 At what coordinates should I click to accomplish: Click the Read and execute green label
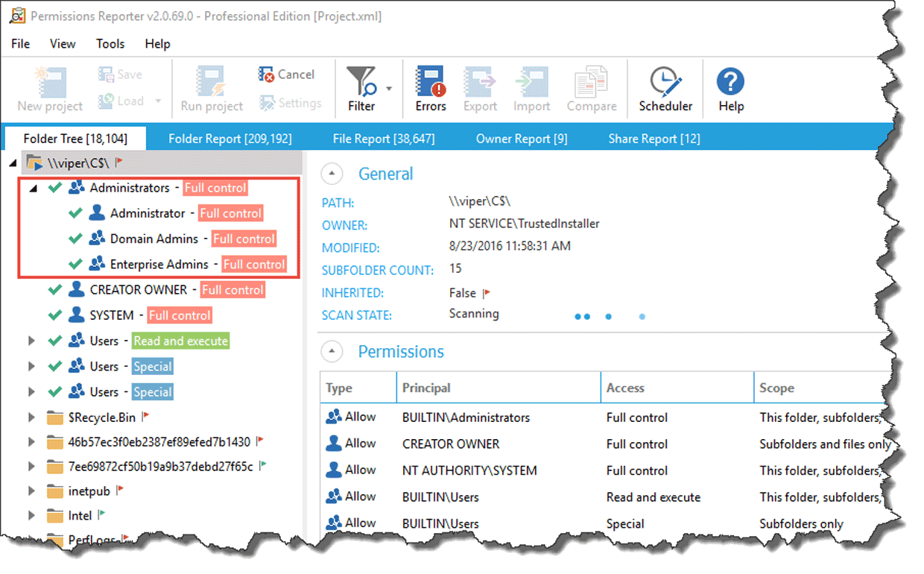[x=180, y=341]
